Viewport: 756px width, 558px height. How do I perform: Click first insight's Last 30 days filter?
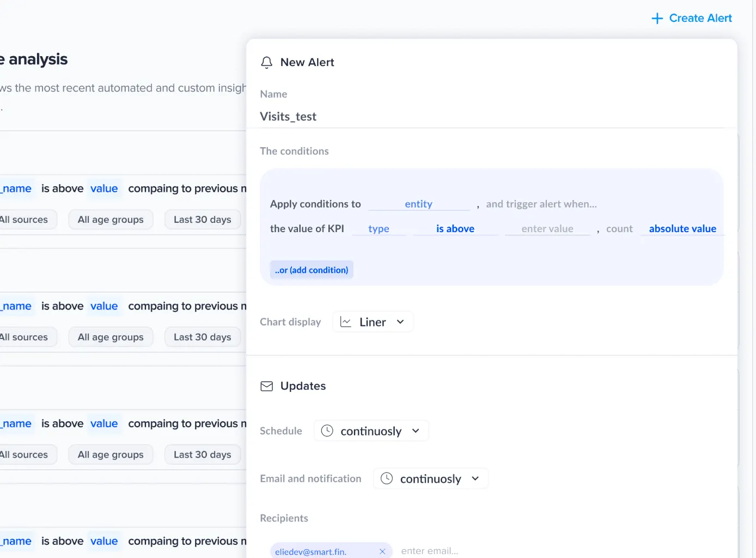[202, 220]
